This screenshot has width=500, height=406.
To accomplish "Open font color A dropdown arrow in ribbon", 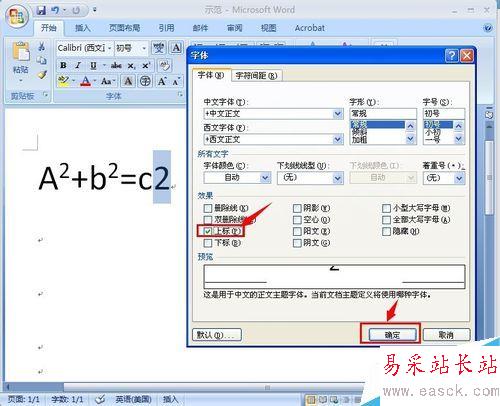I will click(95, 81).
